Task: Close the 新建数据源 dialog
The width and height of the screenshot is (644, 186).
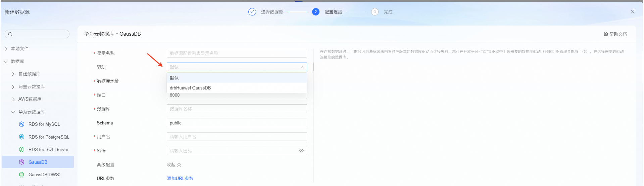Action: [x=633, y=12]
